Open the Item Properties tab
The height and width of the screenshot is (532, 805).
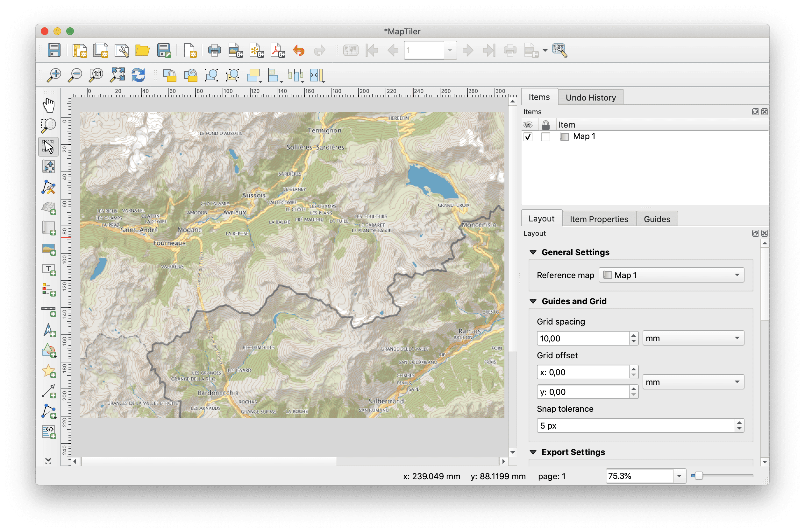point(599,219)
